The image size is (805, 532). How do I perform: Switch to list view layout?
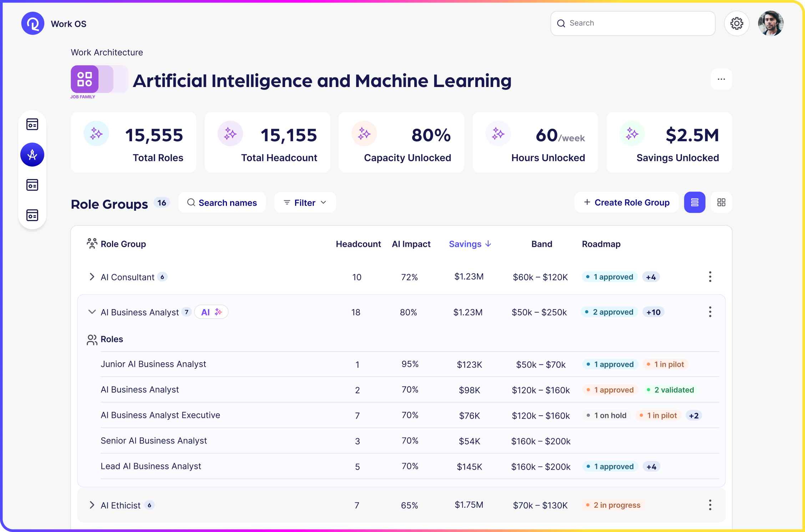(x=694, y=203)
